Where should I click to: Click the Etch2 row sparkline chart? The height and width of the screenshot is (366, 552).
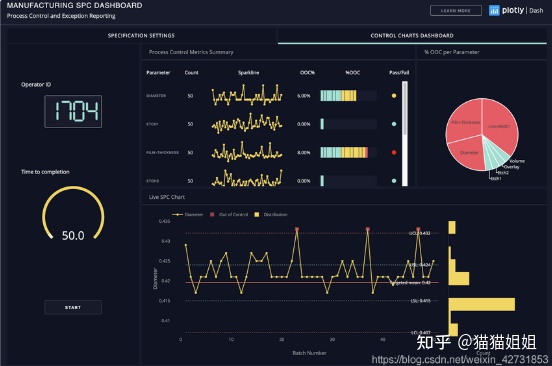(247, 178)
